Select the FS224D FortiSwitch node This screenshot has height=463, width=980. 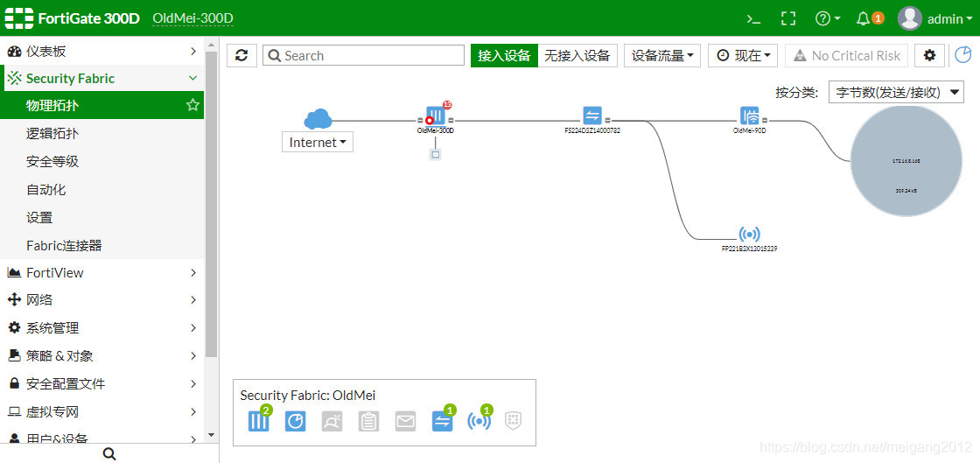click(x=591, y=116)
